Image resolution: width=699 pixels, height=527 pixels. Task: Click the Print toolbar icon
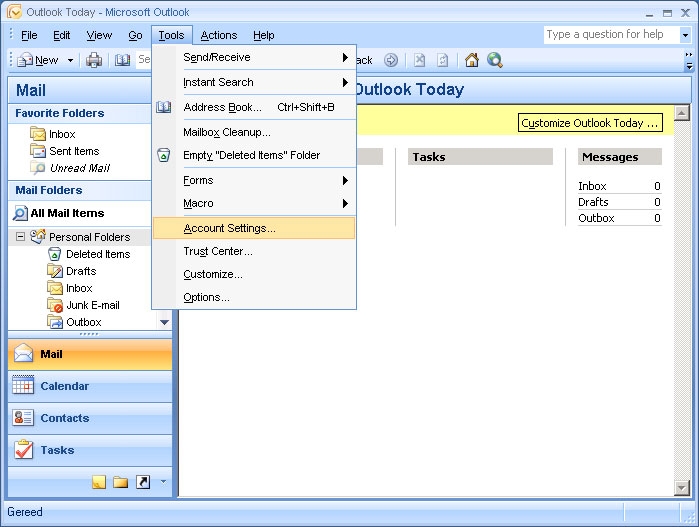pos(94,60)
